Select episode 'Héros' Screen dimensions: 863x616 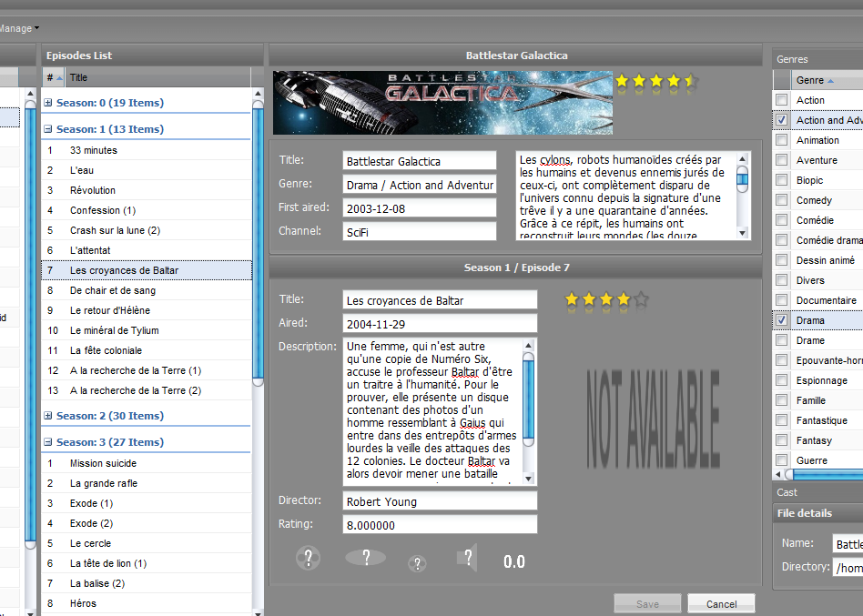[147, 603]
